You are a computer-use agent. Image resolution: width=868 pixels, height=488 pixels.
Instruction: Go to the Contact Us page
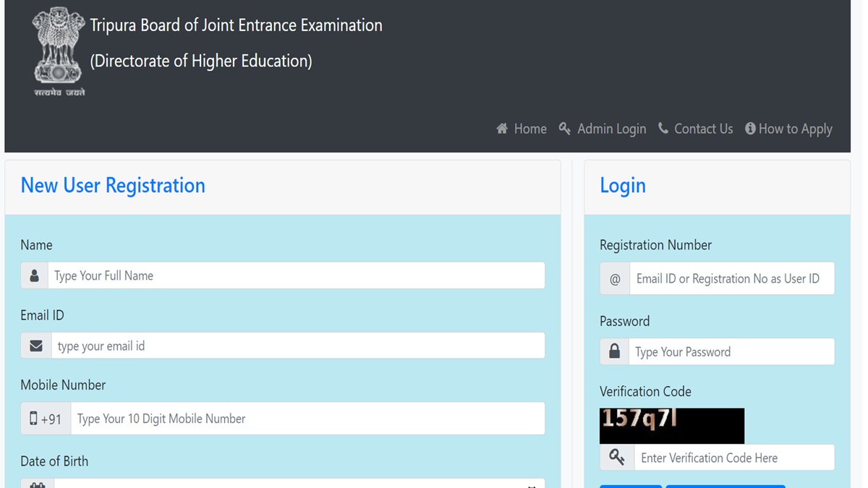tap(703, 129)
